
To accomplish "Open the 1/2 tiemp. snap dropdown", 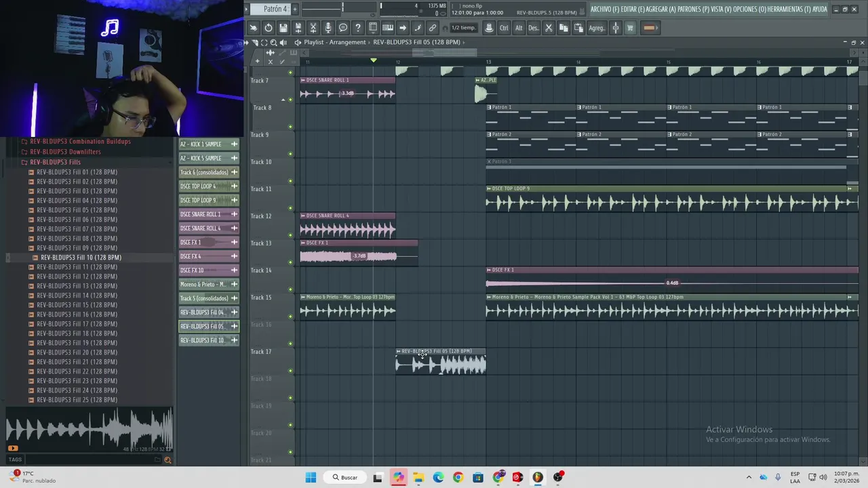I will [x=465, y=28].
